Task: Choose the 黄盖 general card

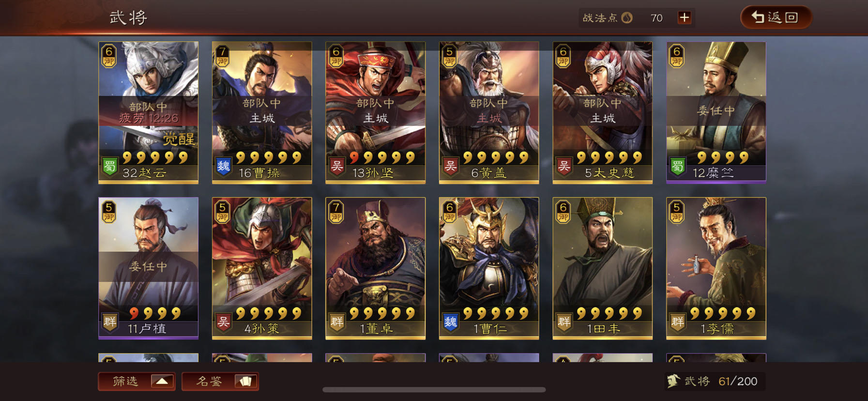Action: click(x=489, y=112)
